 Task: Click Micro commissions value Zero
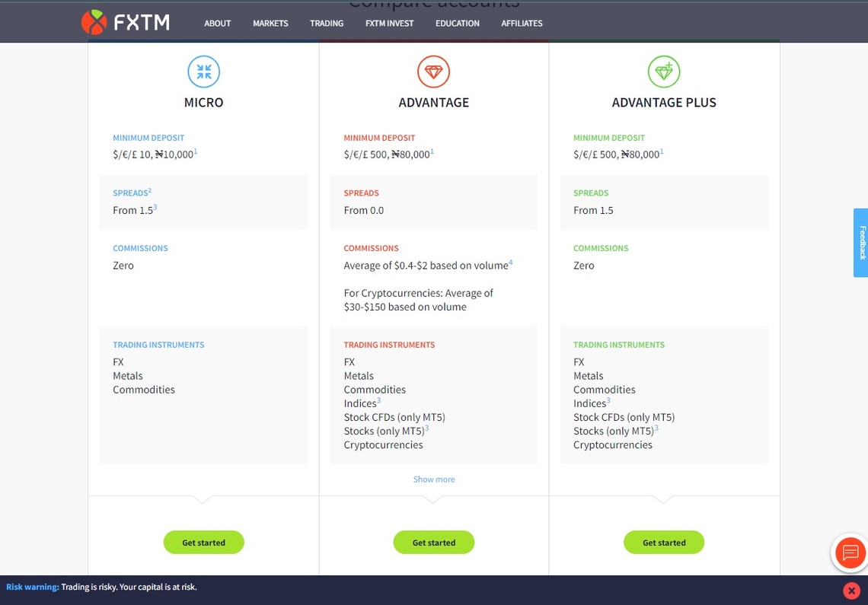[x=123, y=266]
